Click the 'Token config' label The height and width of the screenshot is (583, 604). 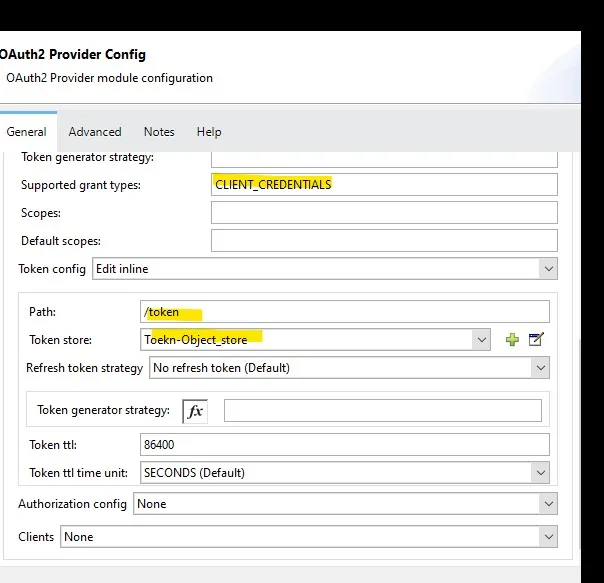click(52, 269)
